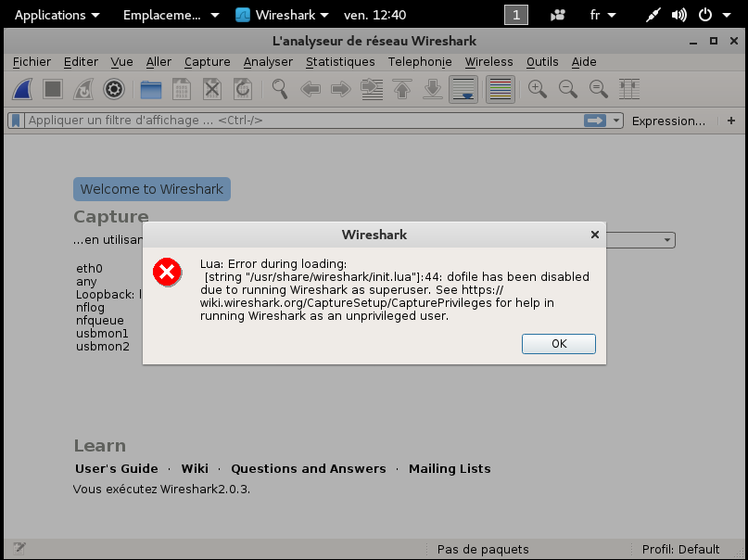
Task: Open the Statistiques menu
Action: coord(340,62)
